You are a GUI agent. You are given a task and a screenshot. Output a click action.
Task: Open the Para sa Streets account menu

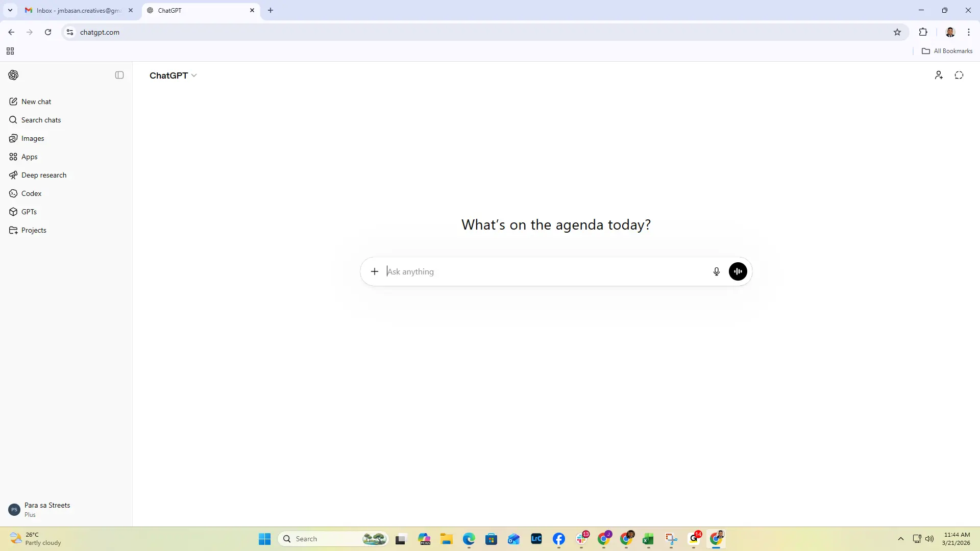pos(66,510)
